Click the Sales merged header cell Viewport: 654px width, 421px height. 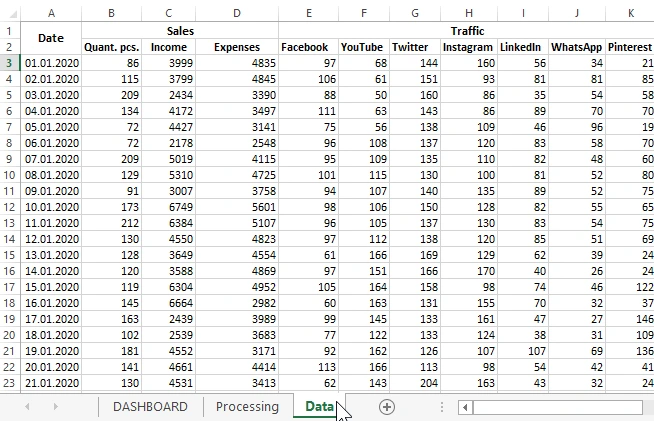coord(180,31)
